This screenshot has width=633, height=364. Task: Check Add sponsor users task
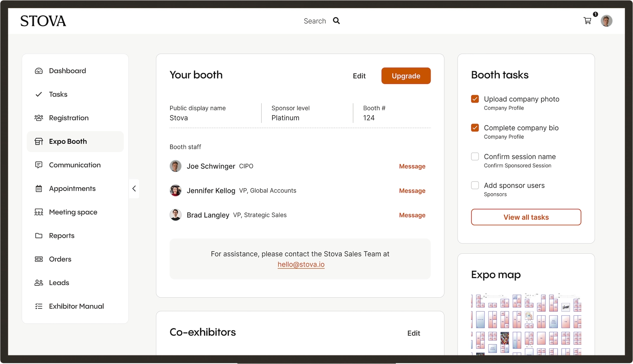[475, 185]
